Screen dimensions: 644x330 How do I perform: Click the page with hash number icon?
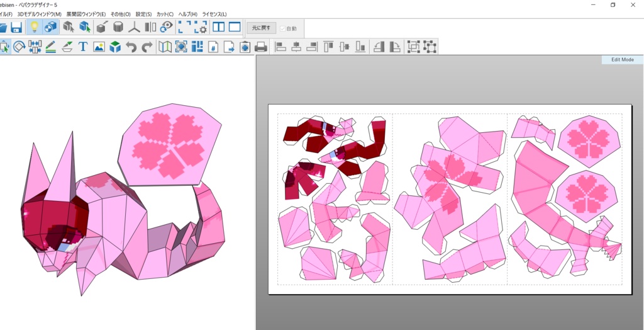213,47
